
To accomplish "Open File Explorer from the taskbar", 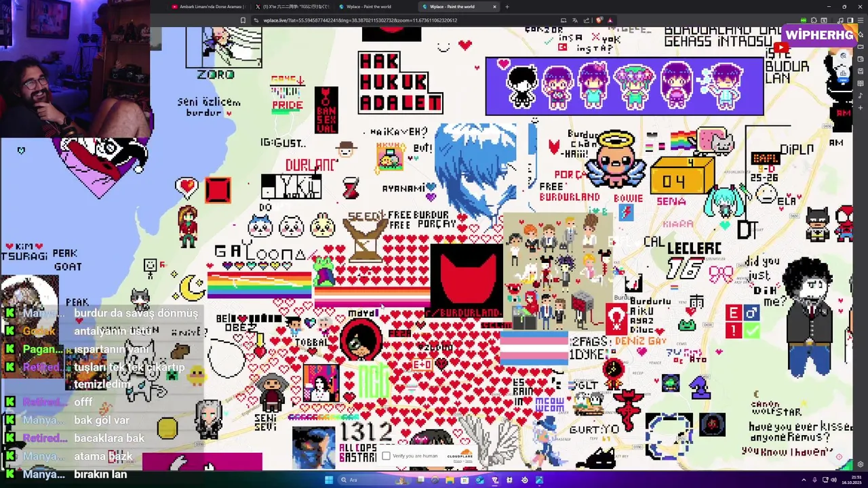I will 450,480.
